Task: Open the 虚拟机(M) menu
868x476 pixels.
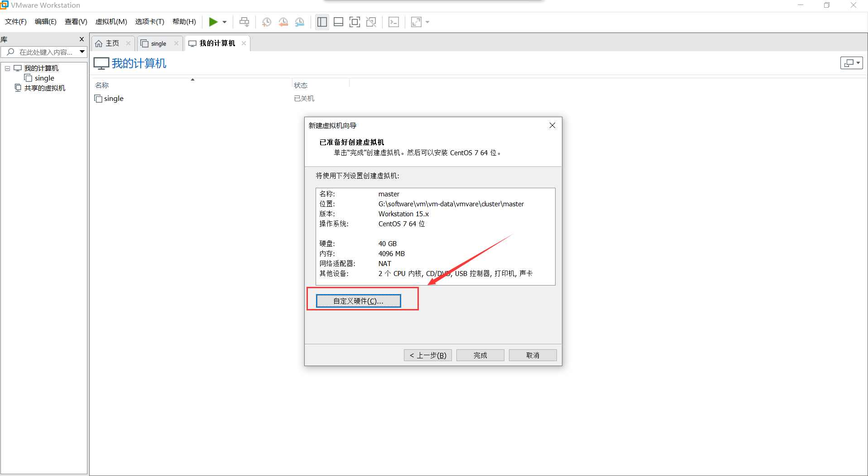Action: 111,21
